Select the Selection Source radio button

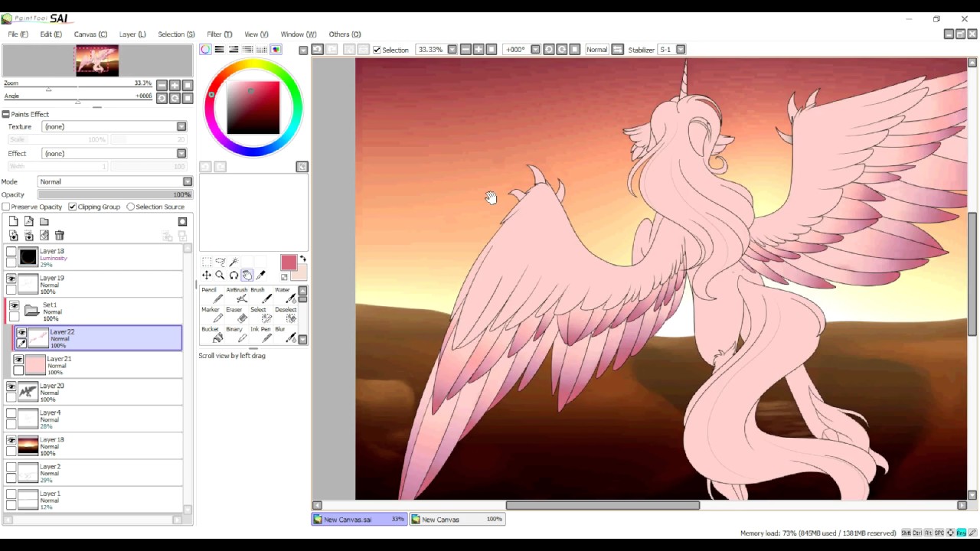coord(131,207)
